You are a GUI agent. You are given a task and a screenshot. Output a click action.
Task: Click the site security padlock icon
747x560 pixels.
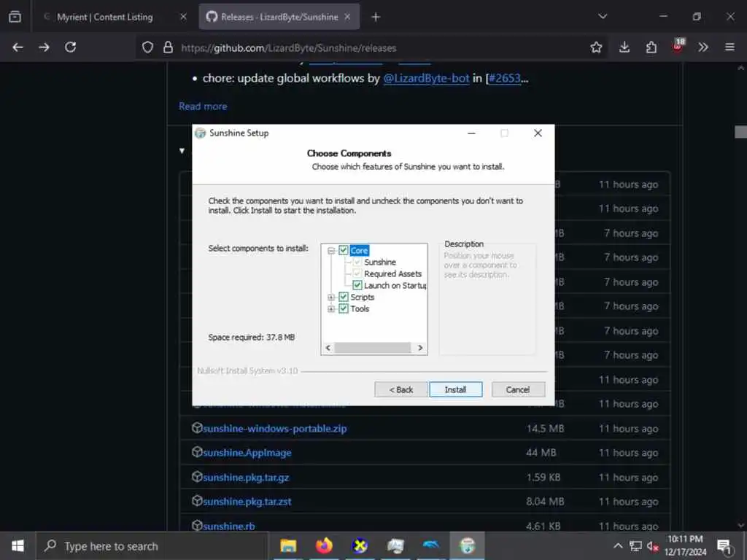click(168, 47)
